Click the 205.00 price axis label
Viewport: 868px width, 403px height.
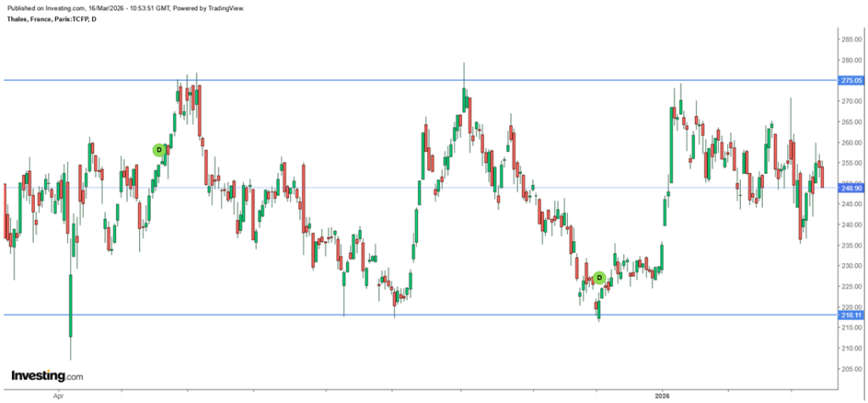click(x=850, y=369)
